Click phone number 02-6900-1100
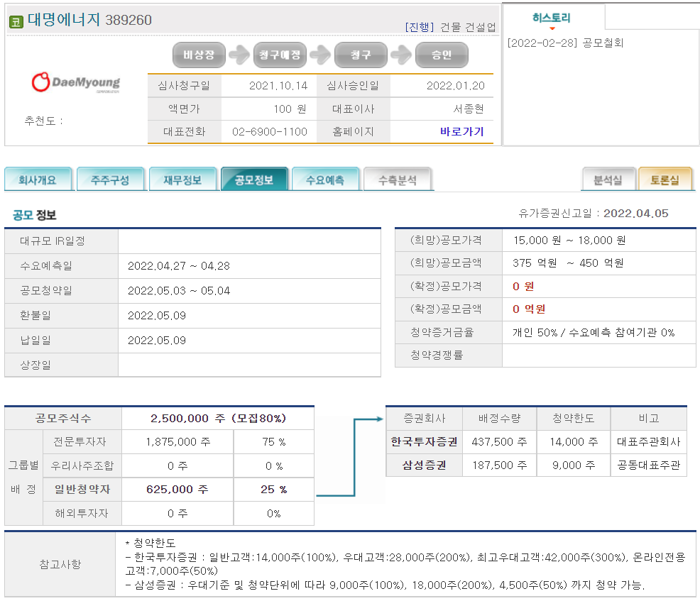Image resolution: width=700 pixels, height=601 pixels. point(270,131)
